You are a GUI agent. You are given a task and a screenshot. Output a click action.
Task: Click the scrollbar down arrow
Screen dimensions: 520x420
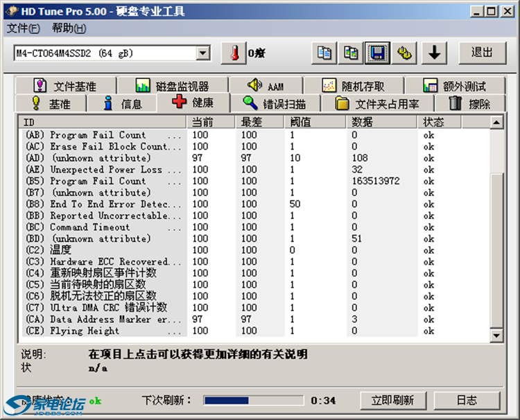pos(496,336)
